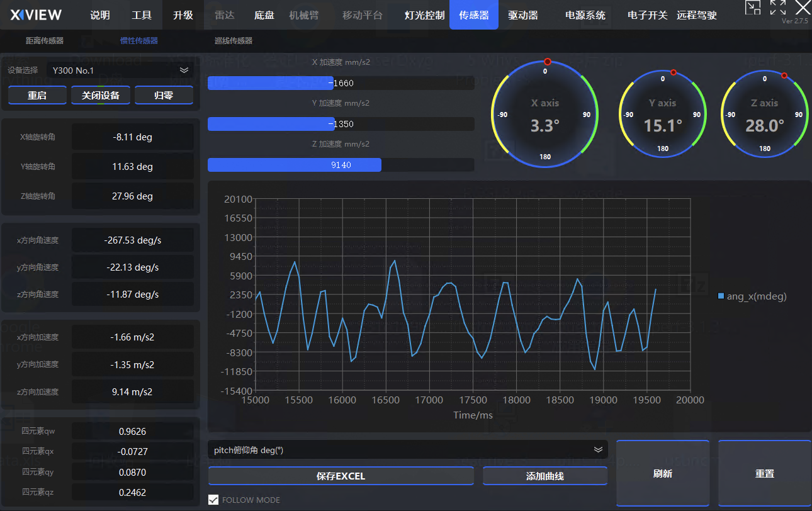Image resolution: width=812 pixels, height=511 pixels.
Task: Click the Z axis angle gauge
Action: click(765, 115)
